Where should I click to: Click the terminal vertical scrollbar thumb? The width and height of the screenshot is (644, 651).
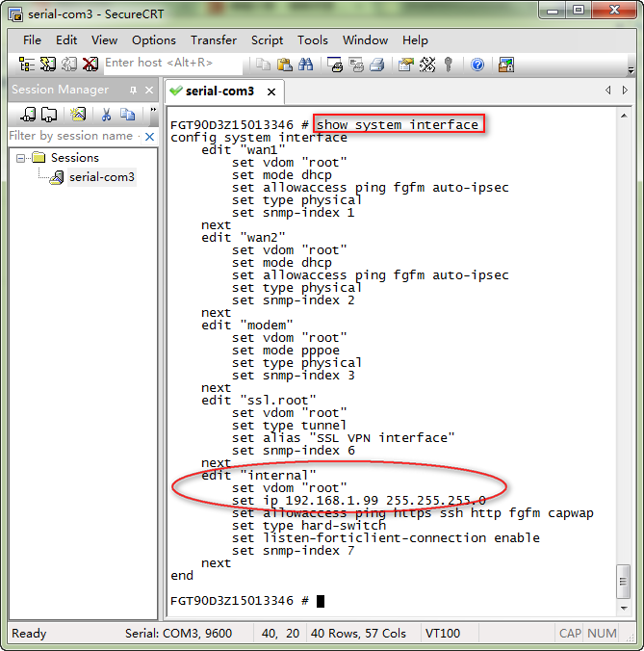tap(623, 582)
